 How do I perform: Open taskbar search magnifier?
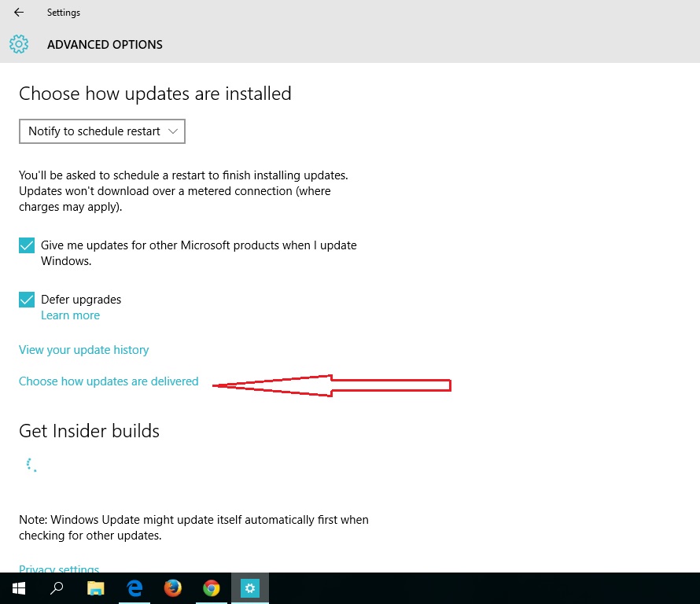pyautogui.click(x=57, y=587)
